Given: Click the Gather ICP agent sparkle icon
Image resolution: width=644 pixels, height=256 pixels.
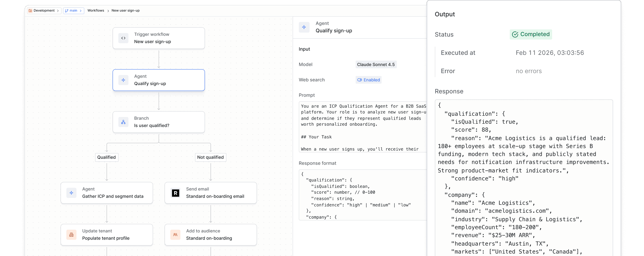Looking at the screenshot, I should [x=71, y=193].
